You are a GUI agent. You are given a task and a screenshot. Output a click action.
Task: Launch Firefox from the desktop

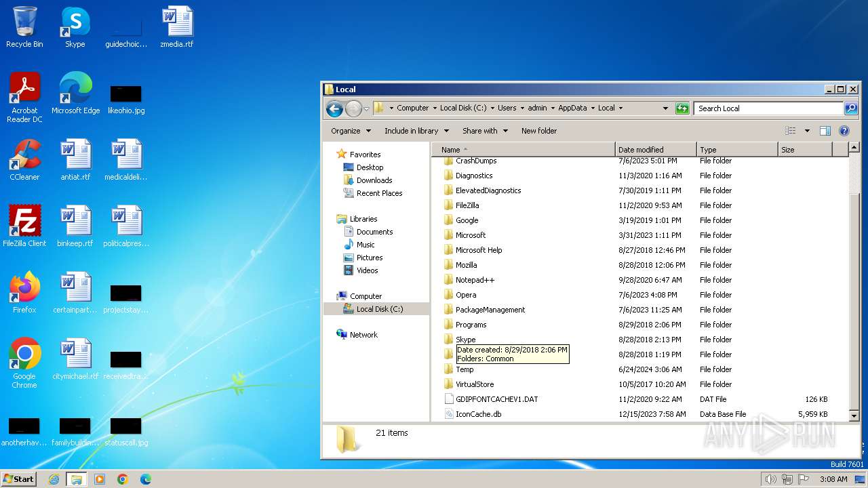24,293
